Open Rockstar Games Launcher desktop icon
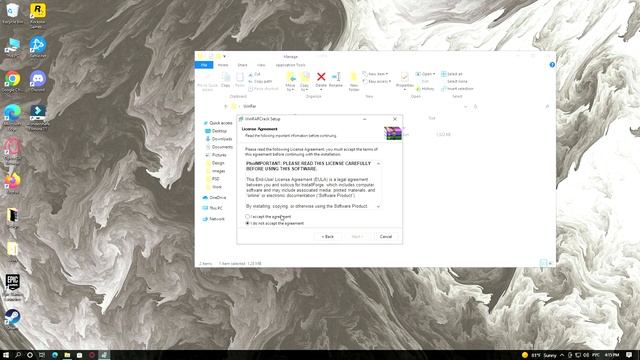 38,16
